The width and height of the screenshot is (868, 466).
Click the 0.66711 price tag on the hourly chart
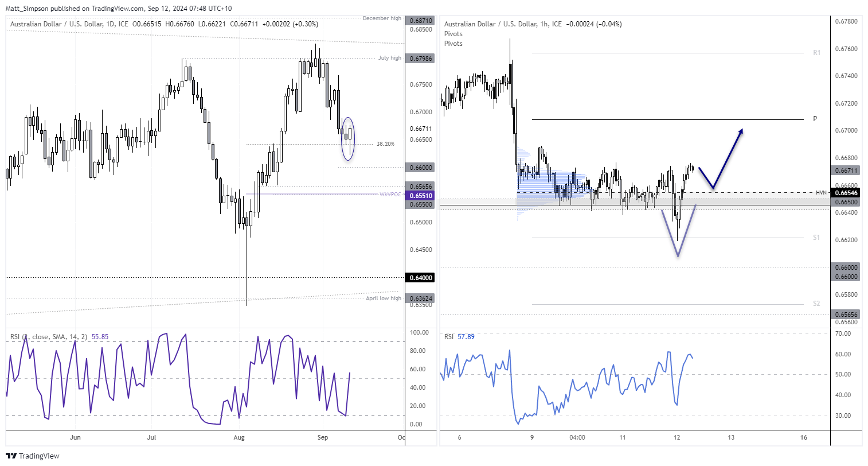tap(846, 170)
